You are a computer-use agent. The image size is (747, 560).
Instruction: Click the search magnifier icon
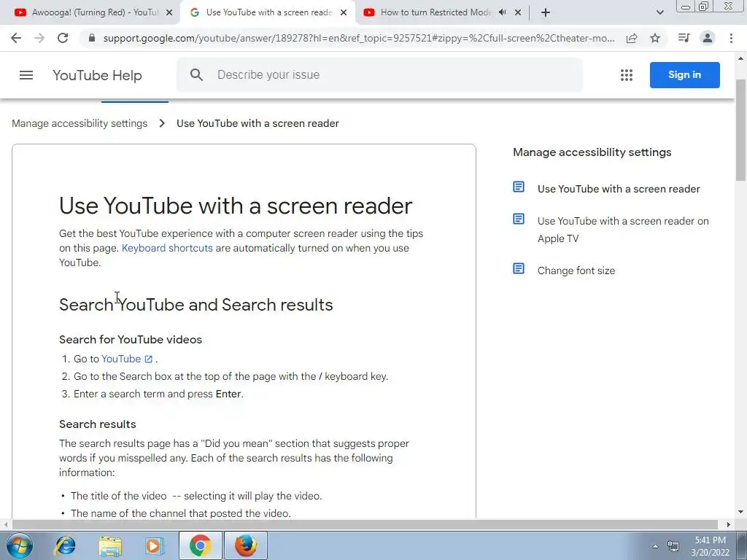pyautogui.click(x=196, y=75)
